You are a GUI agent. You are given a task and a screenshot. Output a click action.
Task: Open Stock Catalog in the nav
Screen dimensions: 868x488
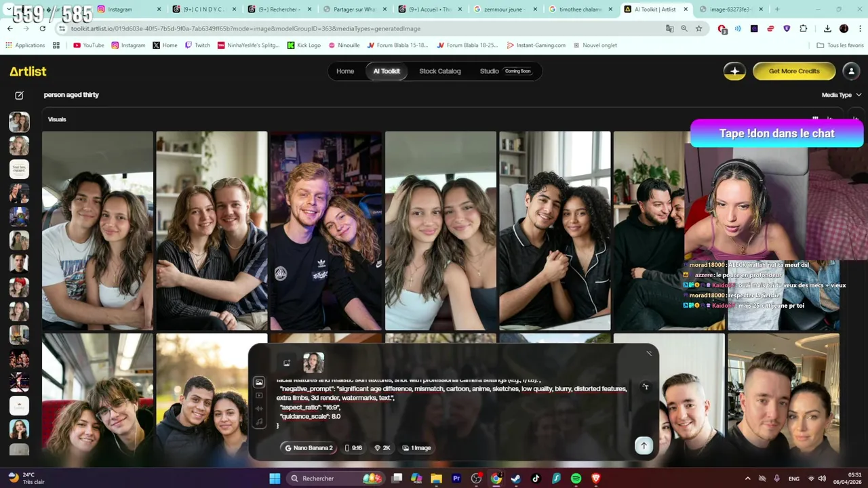click(x=439, y=71)
